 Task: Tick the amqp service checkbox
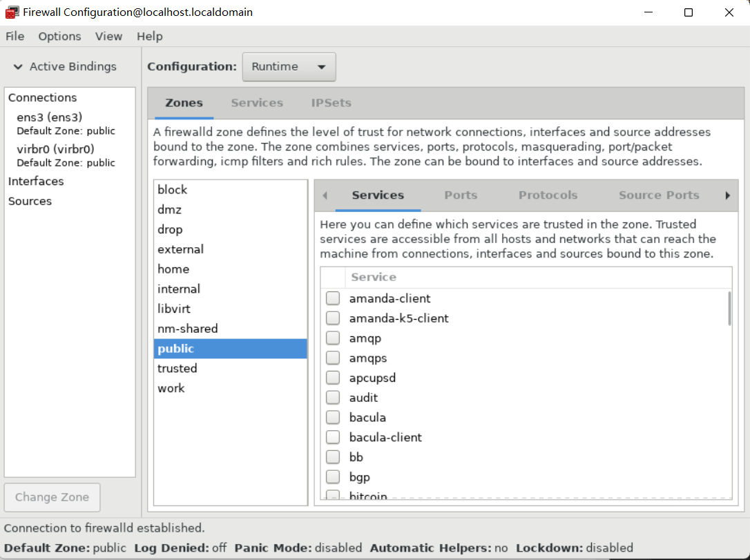click(x=333, y=338)
